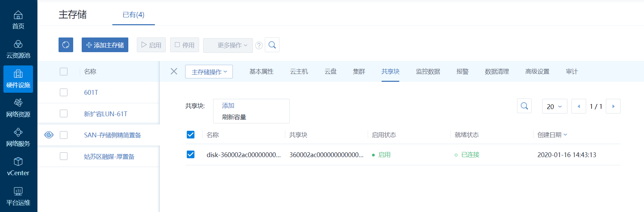Click the disk-360002ac00000000... name cell
Screen dimensions: 644x212
coord(244,155)
